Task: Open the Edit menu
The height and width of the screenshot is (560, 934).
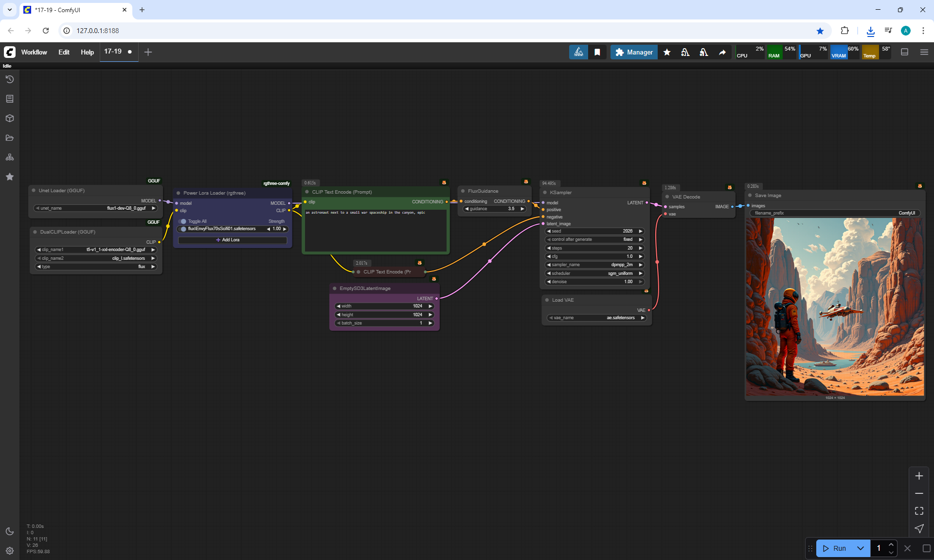Action: coord(64,52)
